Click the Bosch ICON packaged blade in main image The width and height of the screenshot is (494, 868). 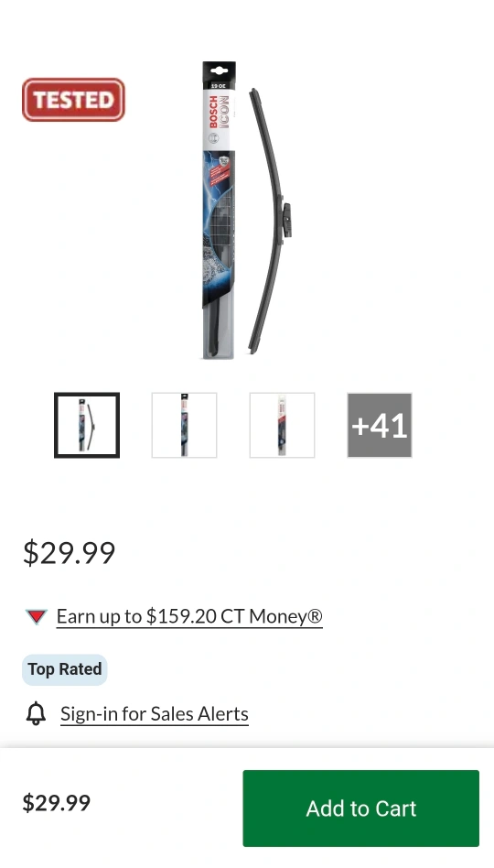coord(219,211)
